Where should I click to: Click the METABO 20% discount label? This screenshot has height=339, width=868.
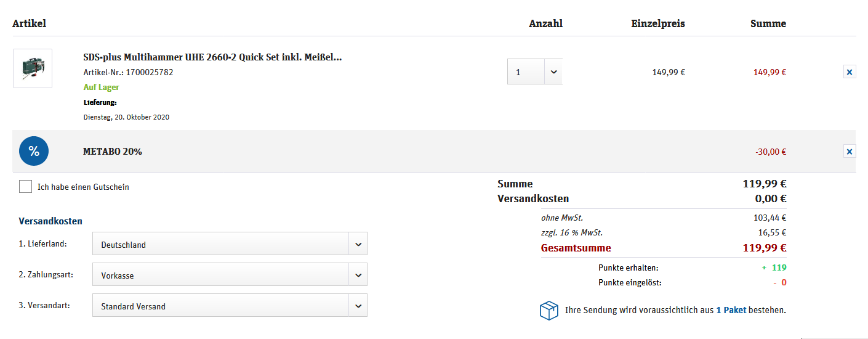click(113, 152)
